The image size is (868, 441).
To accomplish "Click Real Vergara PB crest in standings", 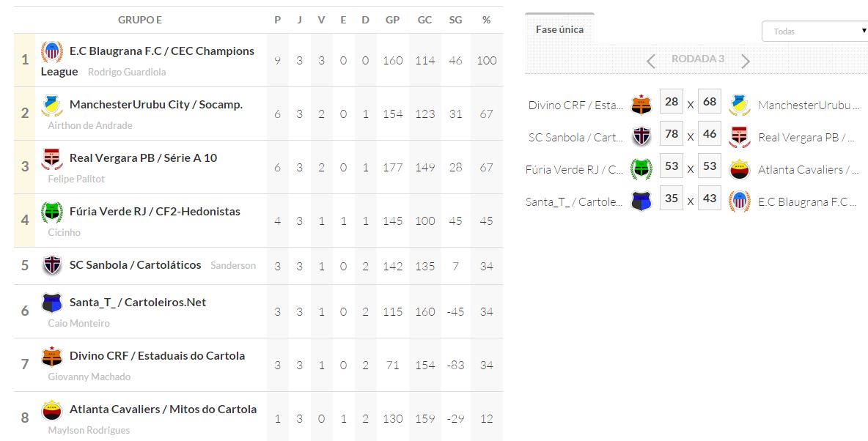I will point(52,159).
